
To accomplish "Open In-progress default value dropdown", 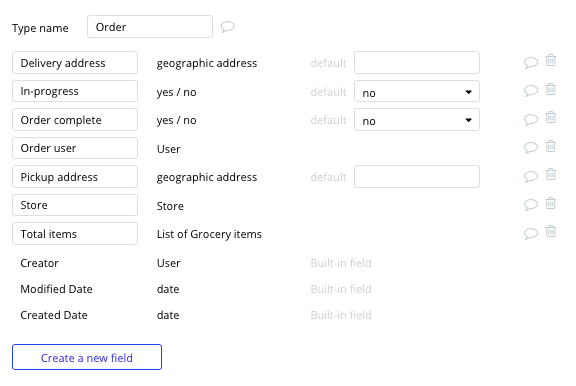I will coord(417,91).
